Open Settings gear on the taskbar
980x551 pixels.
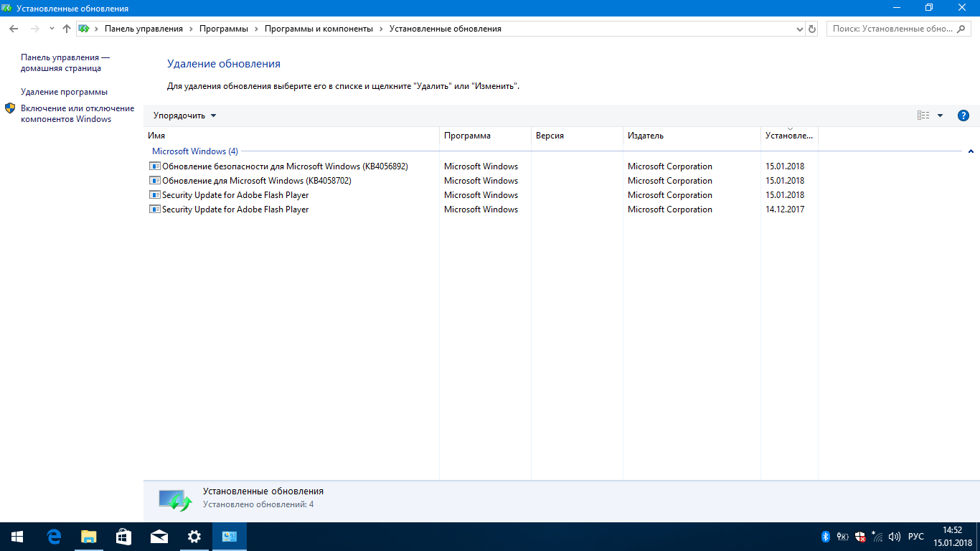(x=194, y=537)
